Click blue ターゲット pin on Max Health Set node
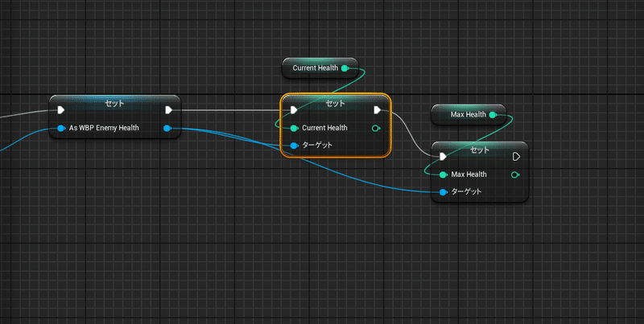This screenshot has height=324, width=644. [x=443, y=192]
